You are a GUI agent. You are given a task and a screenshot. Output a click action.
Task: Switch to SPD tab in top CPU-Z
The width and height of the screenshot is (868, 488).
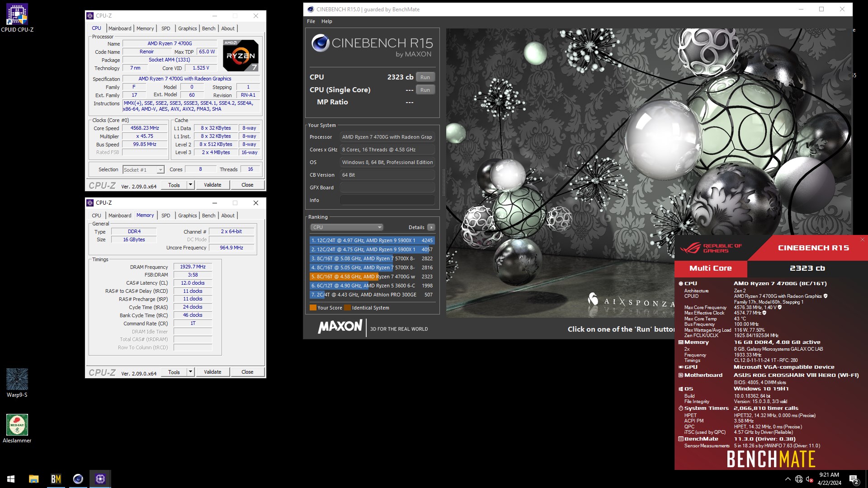tap(166, 28)
